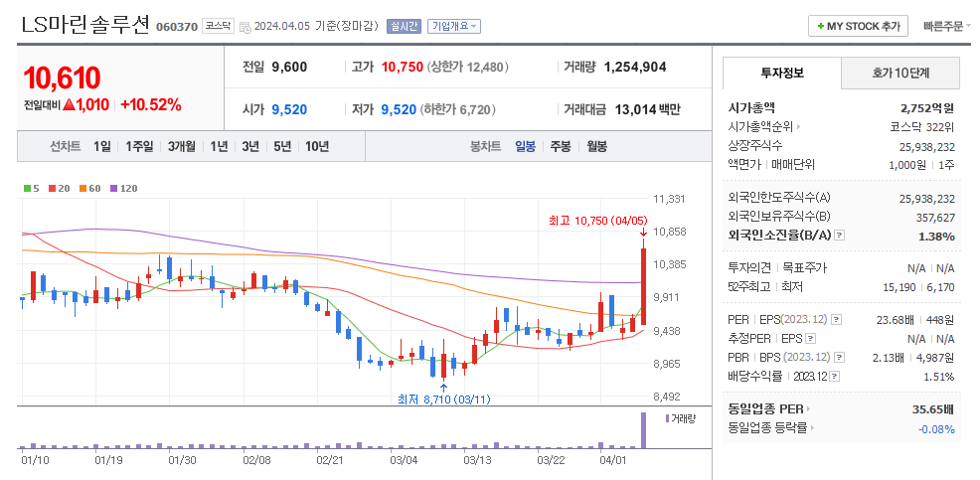Select the 1주일 line chart period
This screenshot has width=980, height=480.
pos(139,147)
